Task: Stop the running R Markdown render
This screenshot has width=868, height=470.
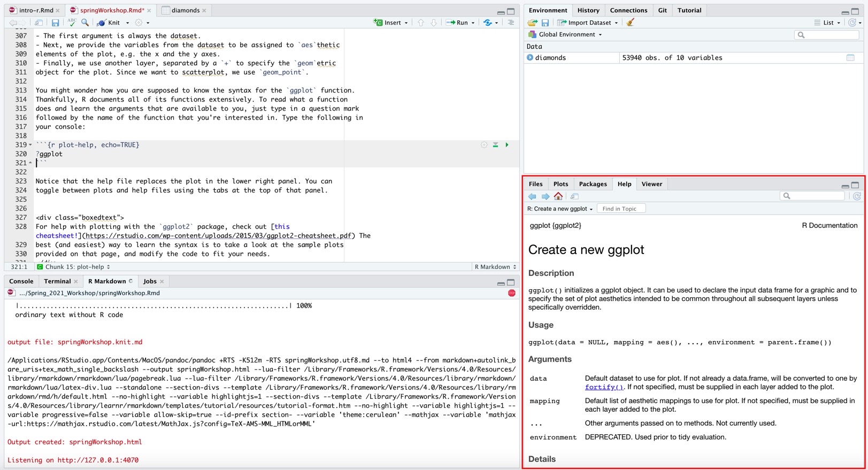Action: pos(512,293)
